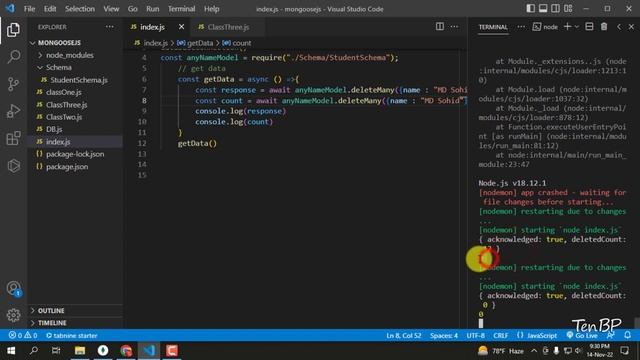Open ClassThree.js file in explorer
640x360 pixels.
[x=67, y=105]
